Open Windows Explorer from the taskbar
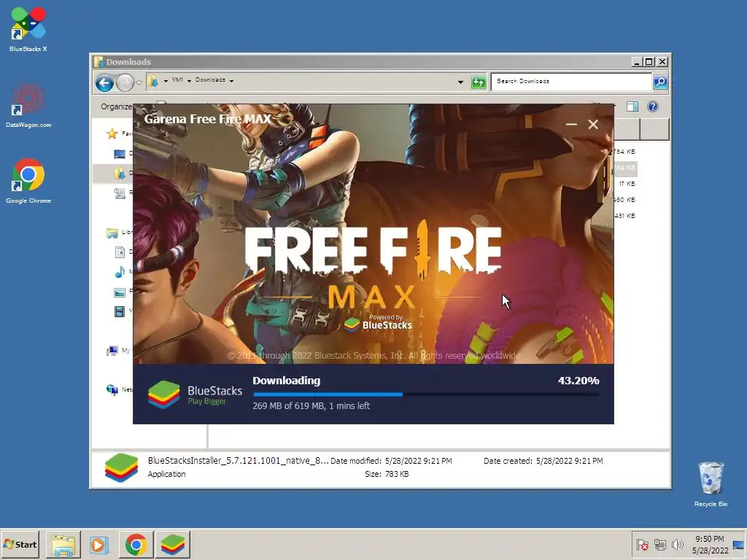Screen dimensions: 747x560 (x=63, y=544)
